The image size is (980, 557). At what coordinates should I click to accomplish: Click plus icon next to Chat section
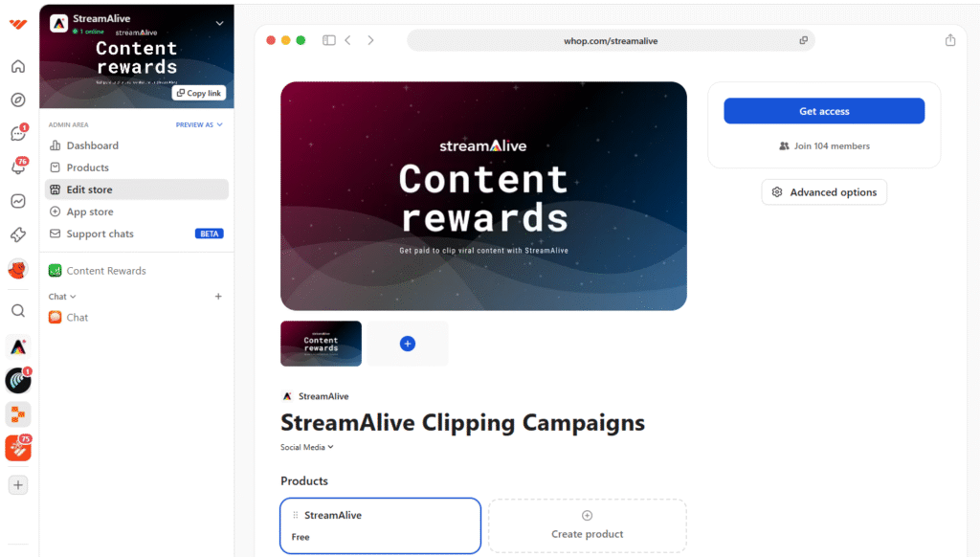coord(218,297)
